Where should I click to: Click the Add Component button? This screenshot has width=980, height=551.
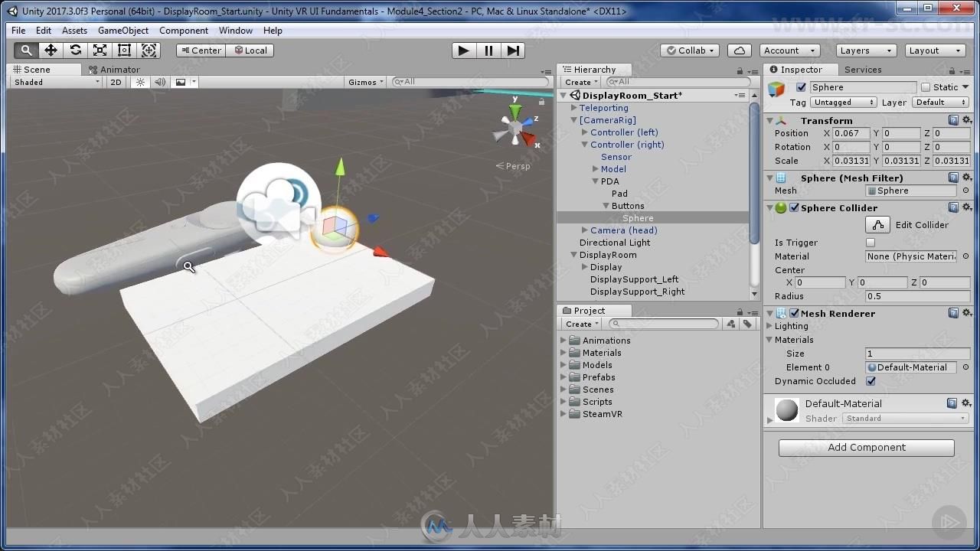click(867, 448)
